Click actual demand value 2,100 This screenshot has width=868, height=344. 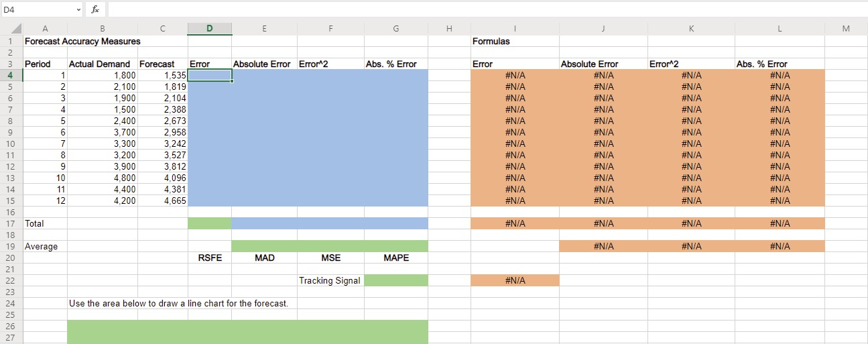click(x=102, y=87)
